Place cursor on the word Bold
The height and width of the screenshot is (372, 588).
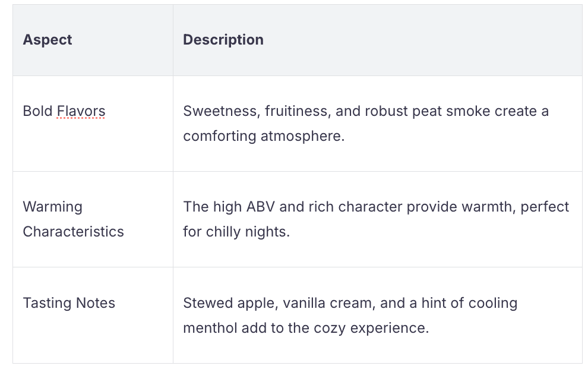37,111
